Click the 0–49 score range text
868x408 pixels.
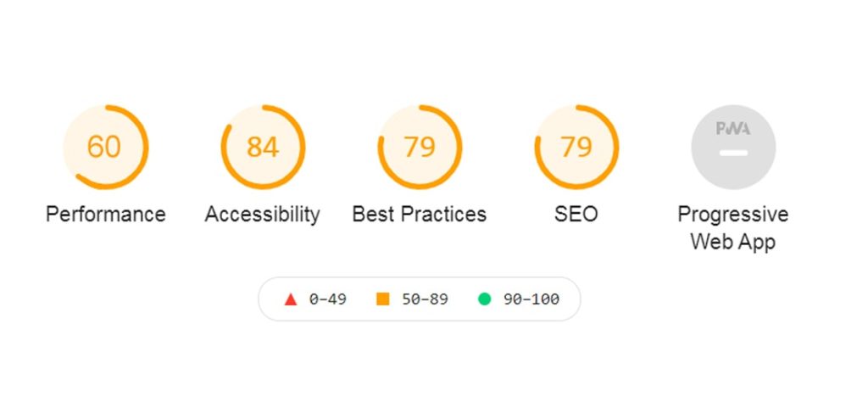point(327,299)
